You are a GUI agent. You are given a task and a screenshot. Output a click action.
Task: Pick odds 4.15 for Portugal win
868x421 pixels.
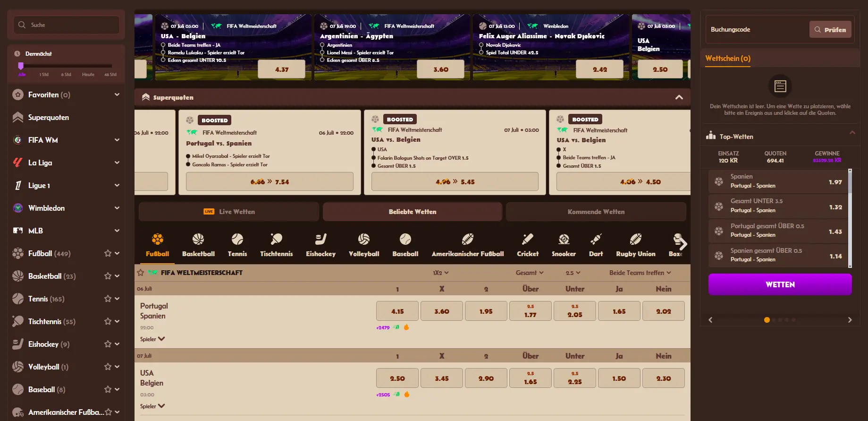[397, 311]
